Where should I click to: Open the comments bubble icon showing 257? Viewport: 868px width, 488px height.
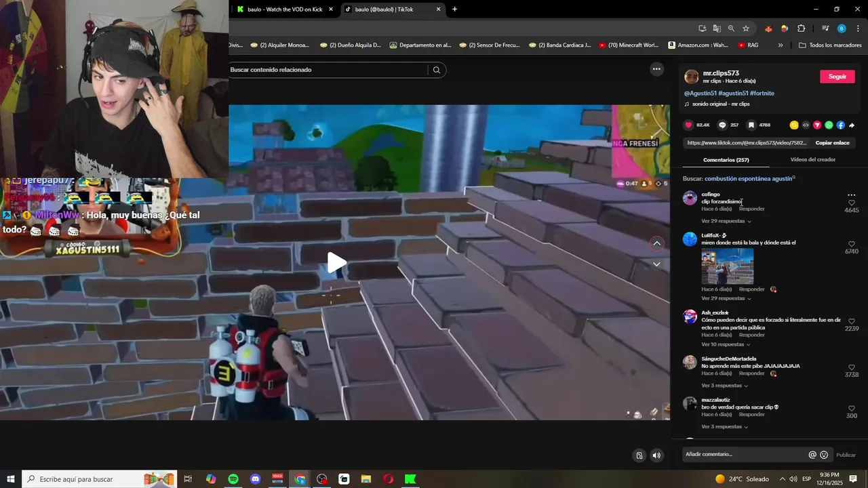[x=722, y=125]
